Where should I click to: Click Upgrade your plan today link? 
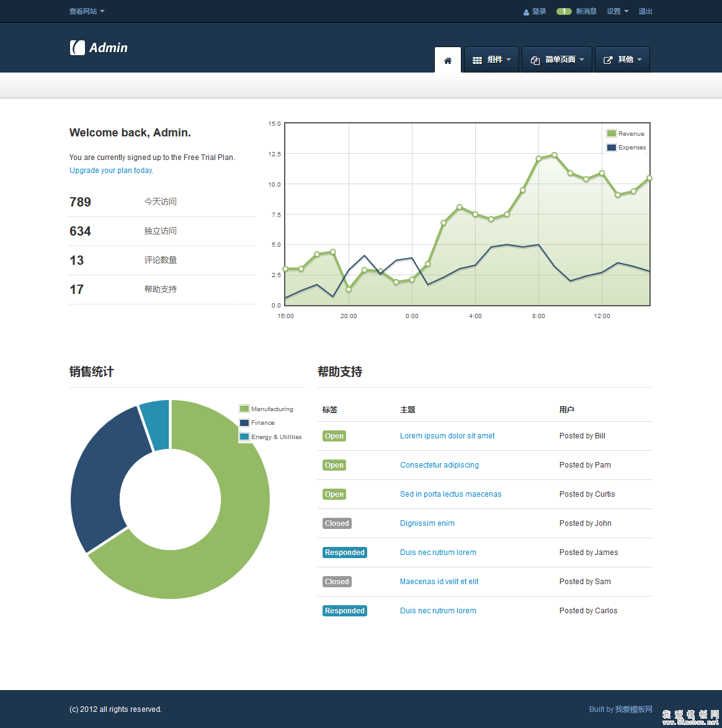point(111,171)
